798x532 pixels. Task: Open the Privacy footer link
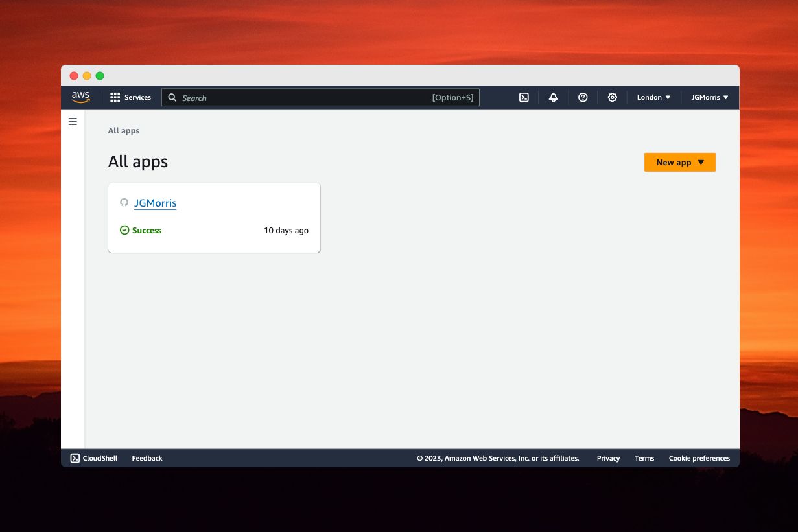pos(608,458)
